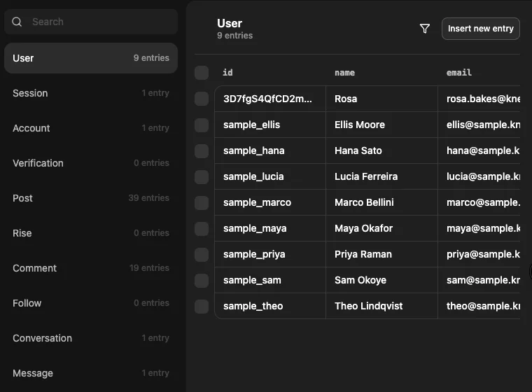Check the Ellis Moore row checkbox
This screenshot has height=392, width=532.
pyautogui.click(x=202, y=125)
